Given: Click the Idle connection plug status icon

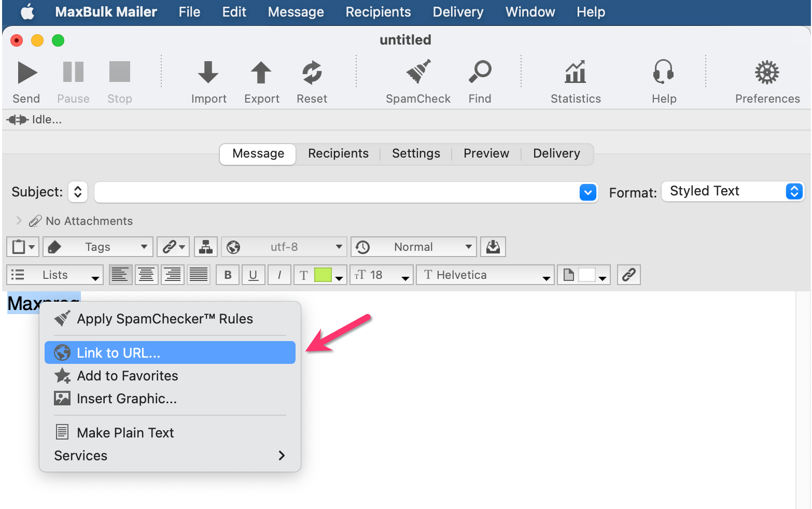Looking at the screenshot, I should pyautogui.click(x=18, y=120).
